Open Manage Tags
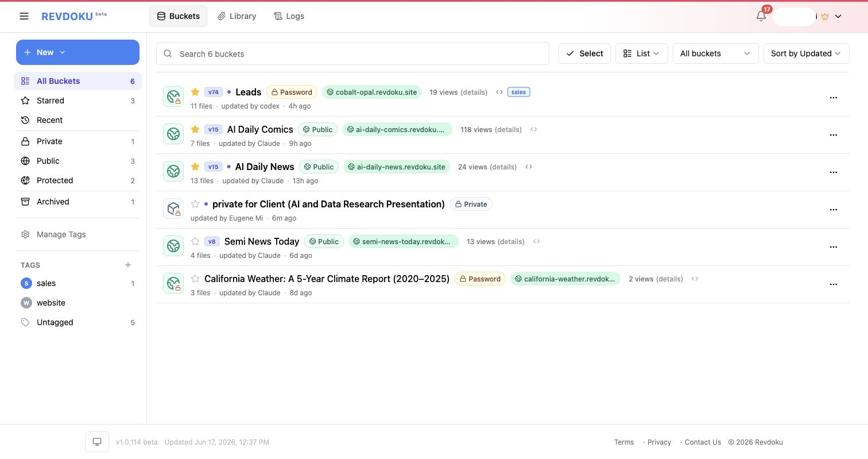The image size is (868, 459). tap(77, 234)
